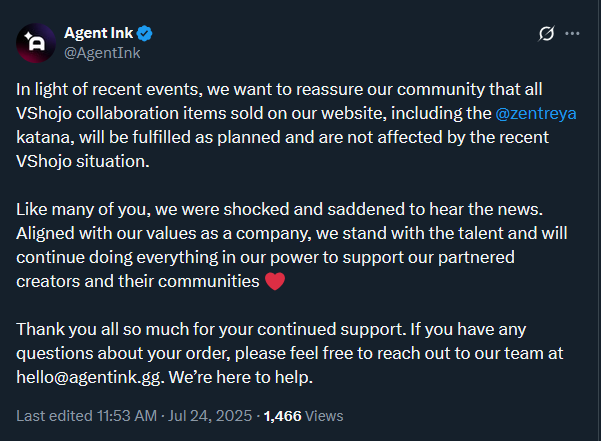Click the opening line "In light of recent events"

pos(279,89)
